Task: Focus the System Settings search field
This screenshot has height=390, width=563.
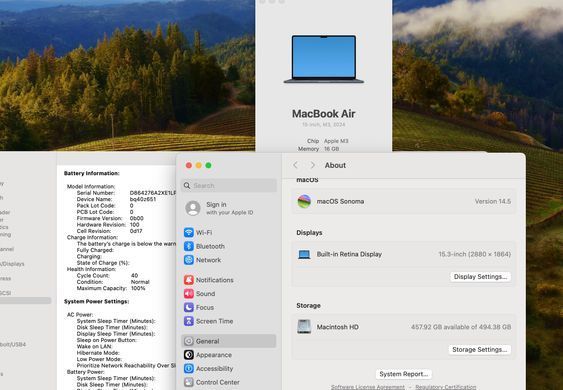Action: [x=229, y=185]
